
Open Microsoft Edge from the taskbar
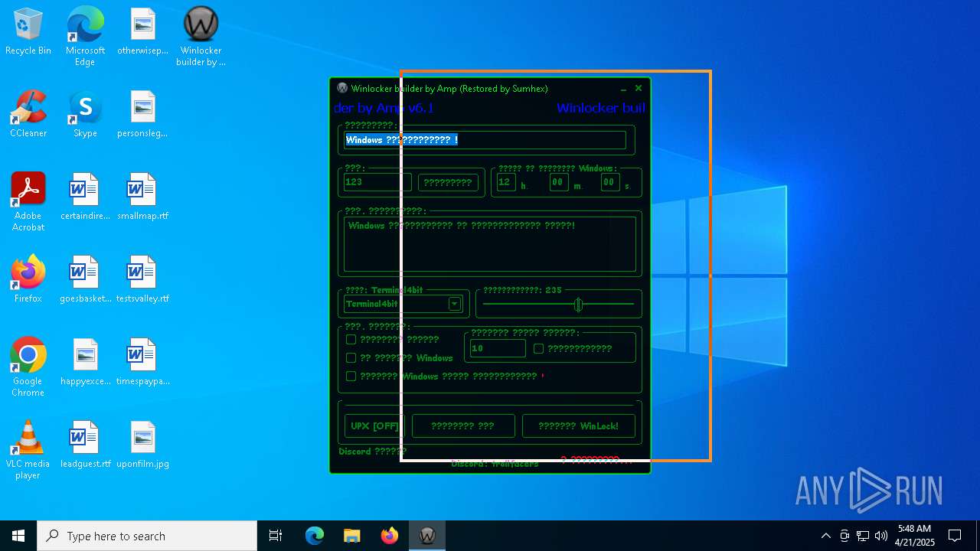coord(314,536)
